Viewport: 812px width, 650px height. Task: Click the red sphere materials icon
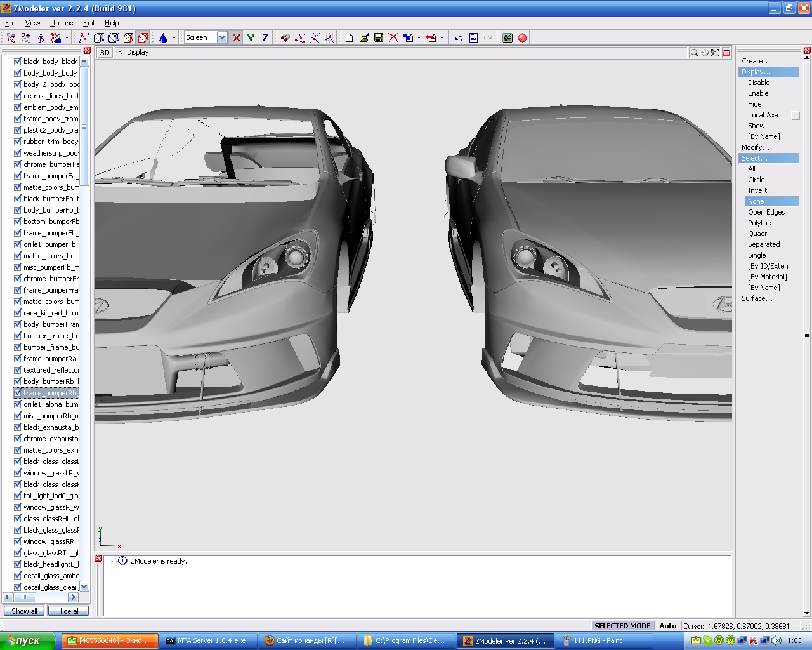point(522,38)
